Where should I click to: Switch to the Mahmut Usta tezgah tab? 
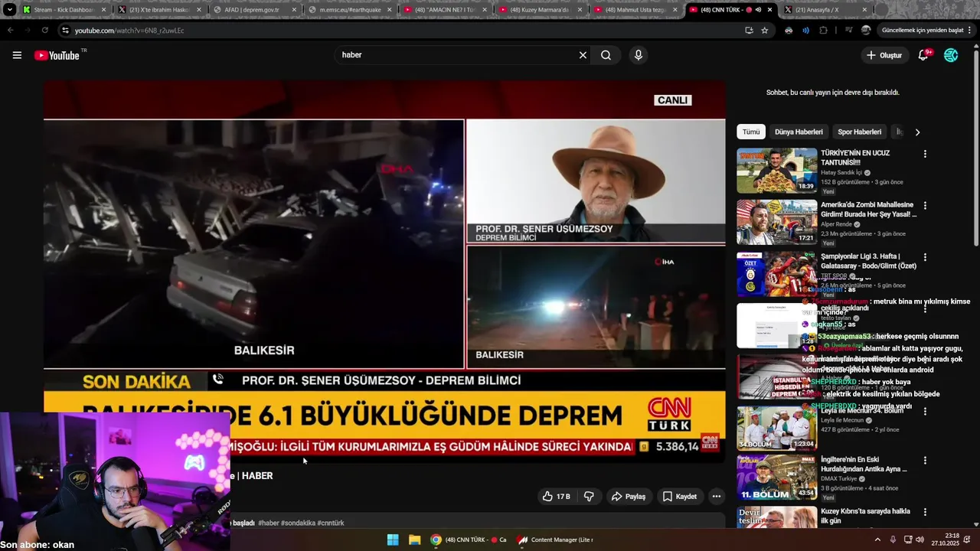point(634,10)
